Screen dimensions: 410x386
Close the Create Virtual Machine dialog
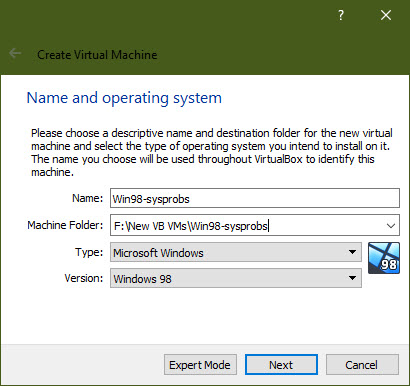click(386, 15)
